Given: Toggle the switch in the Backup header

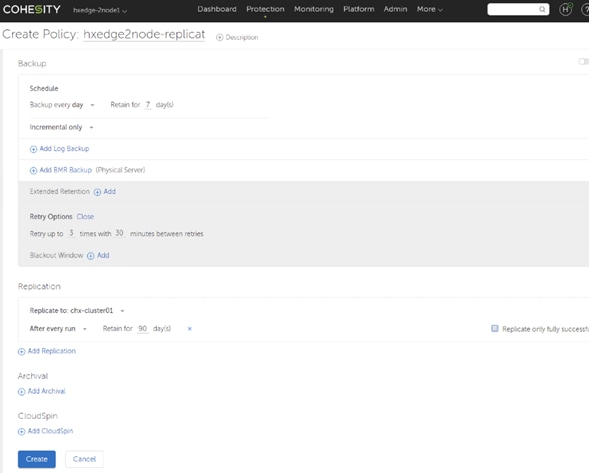Looking at the screenshot, I should [583, 62].
